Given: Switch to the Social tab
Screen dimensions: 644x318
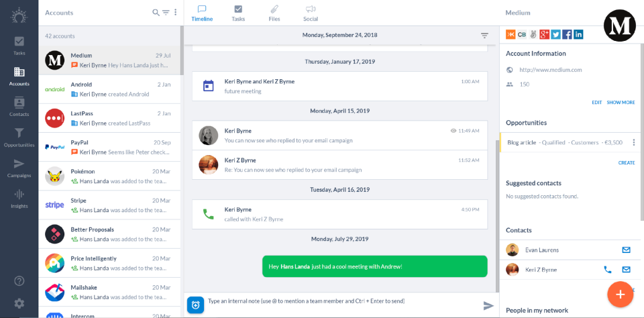Looking at the screenshot, I should [311, 13].
